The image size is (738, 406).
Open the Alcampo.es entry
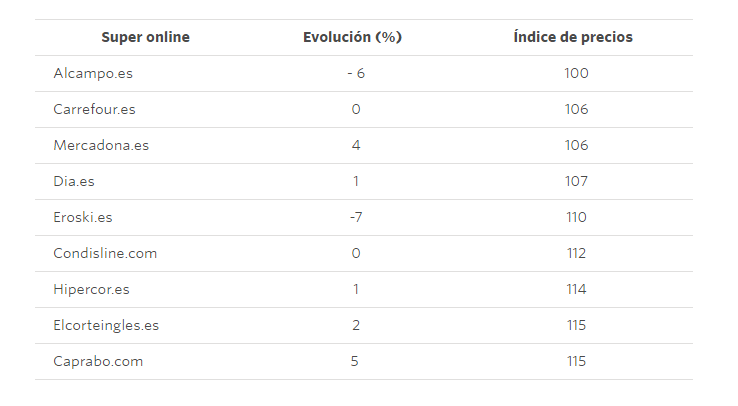tap(94, 73)
